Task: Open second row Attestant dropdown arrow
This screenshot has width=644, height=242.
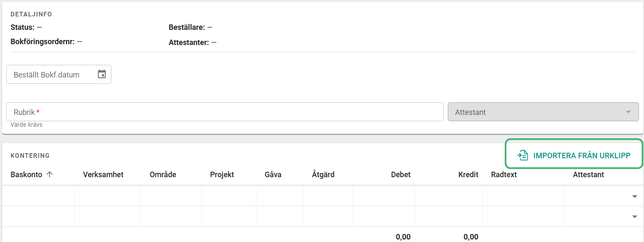Action: (634, 217)
